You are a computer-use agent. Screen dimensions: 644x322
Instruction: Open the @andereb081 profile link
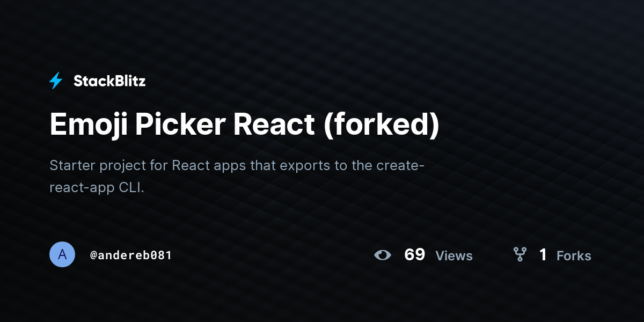(131, 255)
